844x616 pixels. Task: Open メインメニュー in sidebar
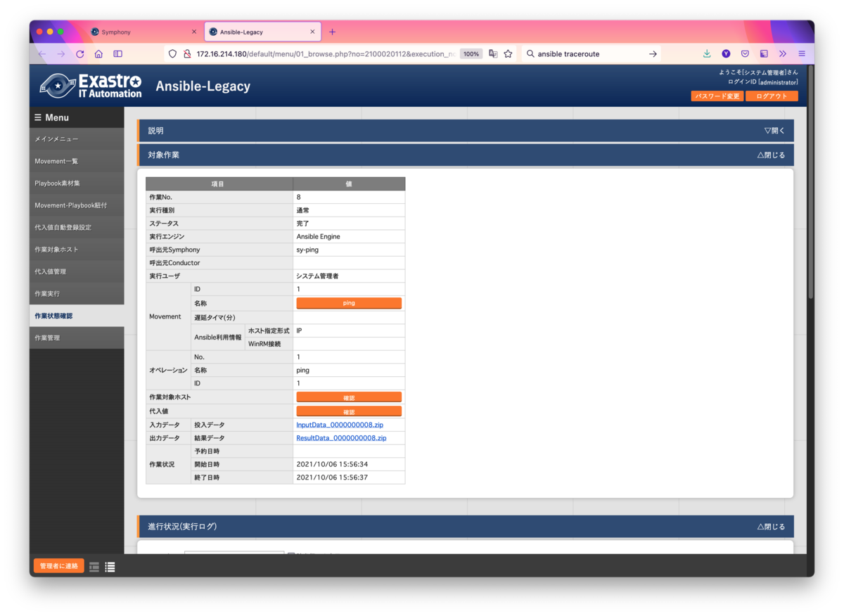(x=77, y=139)
